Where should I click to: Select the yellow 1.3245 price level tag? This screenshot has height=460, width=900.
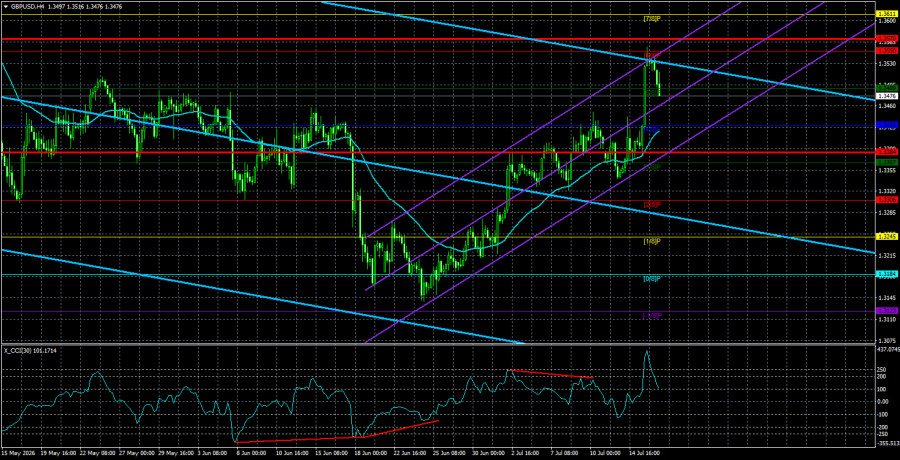click(x=883, y=236)
